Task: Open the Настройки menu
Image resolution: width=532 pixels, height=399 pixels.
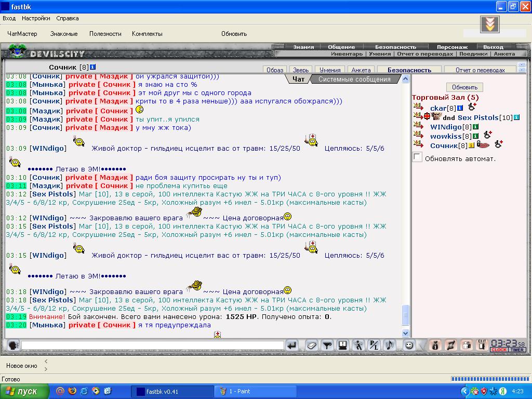Action: point(36,18)
